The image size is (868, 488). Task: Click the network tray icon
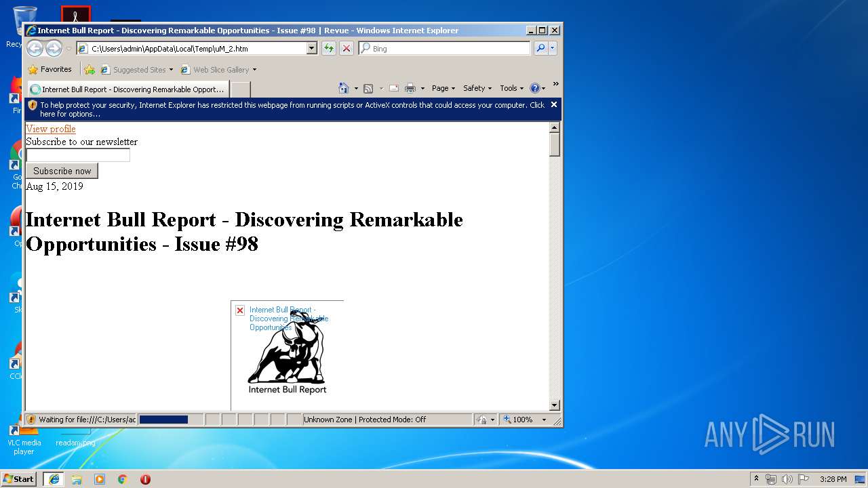771,479
